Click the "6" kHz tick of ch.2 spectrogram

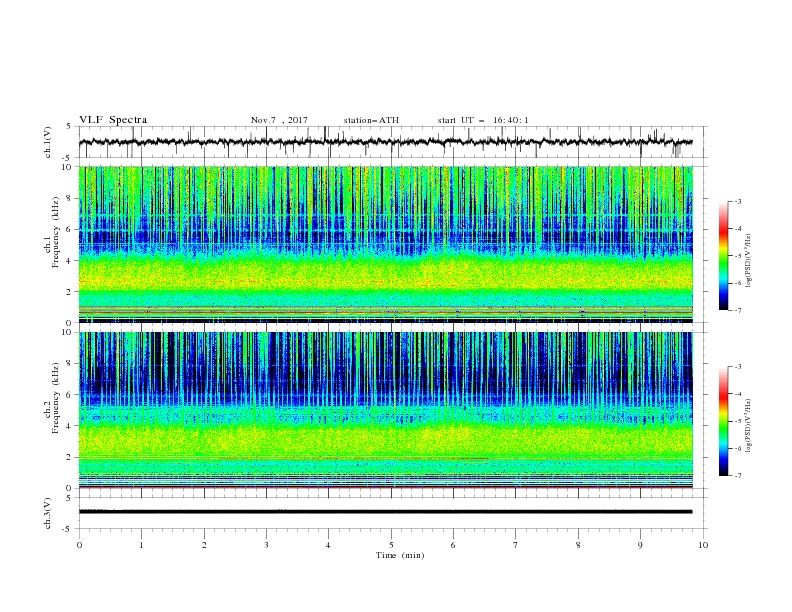pyautogui.click(x=71, y=395)
